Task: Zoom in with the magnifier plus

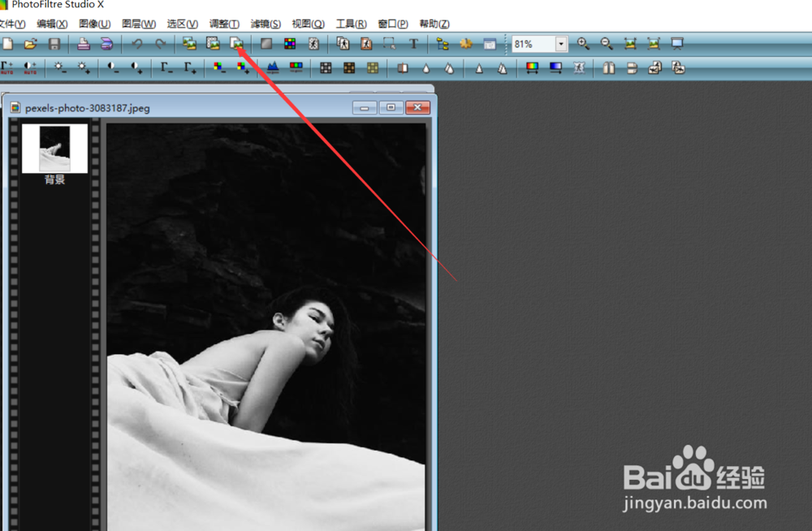Action: click(x=583, y=44)
